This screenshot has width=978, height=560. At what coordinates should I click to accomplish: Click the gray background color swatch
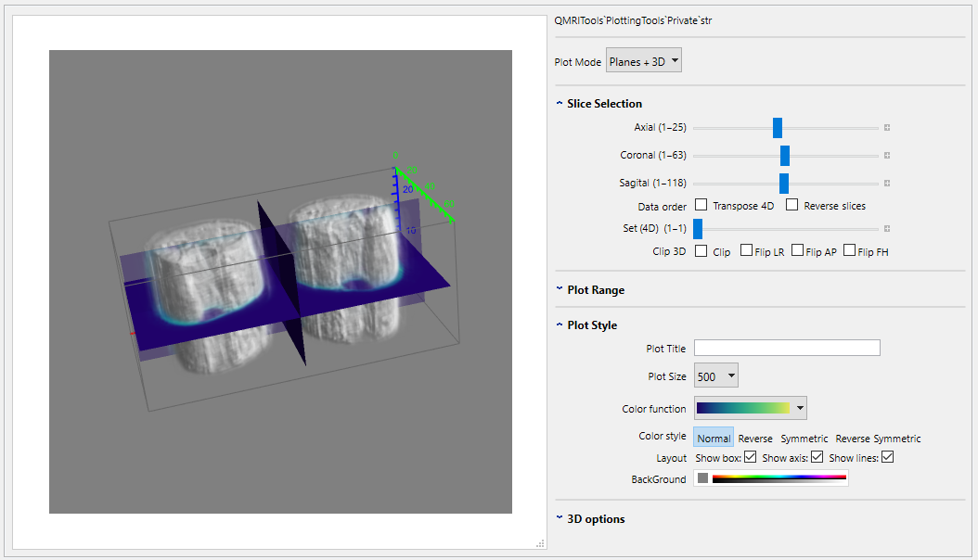(x=702, y=478)
